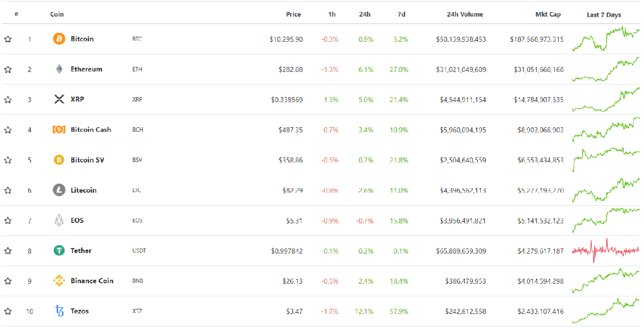Image resolution: width=644 pixels, height=328 pixels.
Task: Open the Tether name link
Action: [x=81, y=251]
